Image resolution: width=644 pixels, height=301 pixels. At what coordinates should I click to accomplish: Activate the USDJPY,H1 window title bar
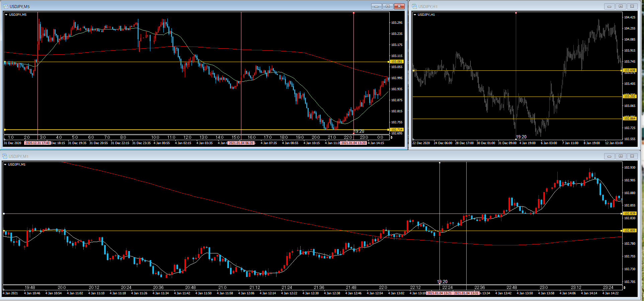pyautogui.click(x=502, y=6)
